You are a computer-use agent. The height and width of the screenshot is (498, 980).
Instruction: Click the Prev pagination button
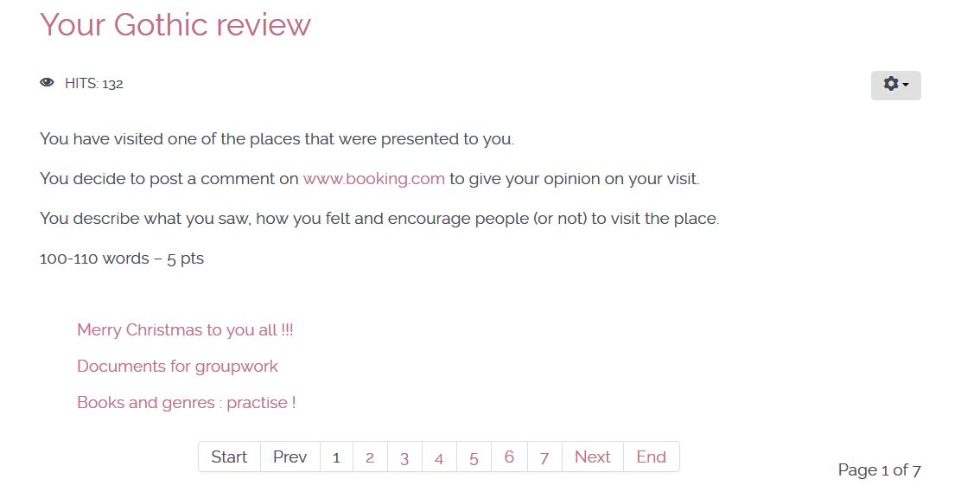coord(290,456)
